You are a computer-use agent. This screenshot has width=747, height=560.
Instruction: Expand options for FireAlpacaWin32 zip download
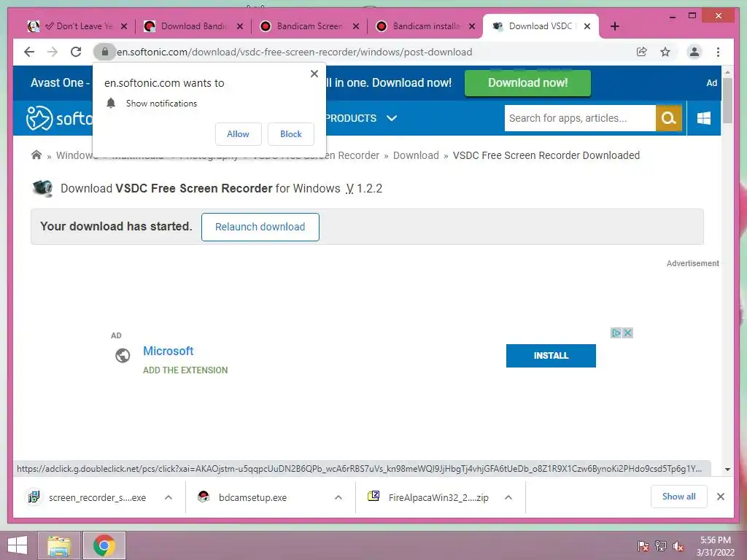point(508,497)
